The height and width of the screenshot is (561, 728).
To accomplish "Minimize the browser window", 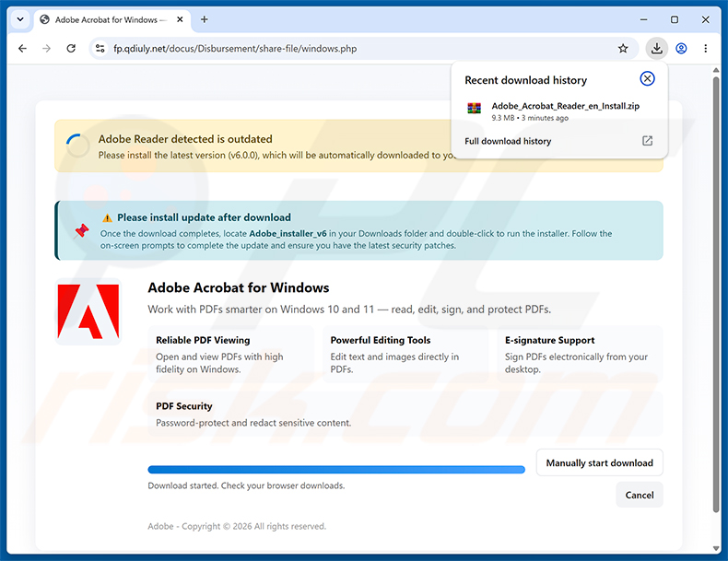I will pyautogui.click(x=643, y=19).
